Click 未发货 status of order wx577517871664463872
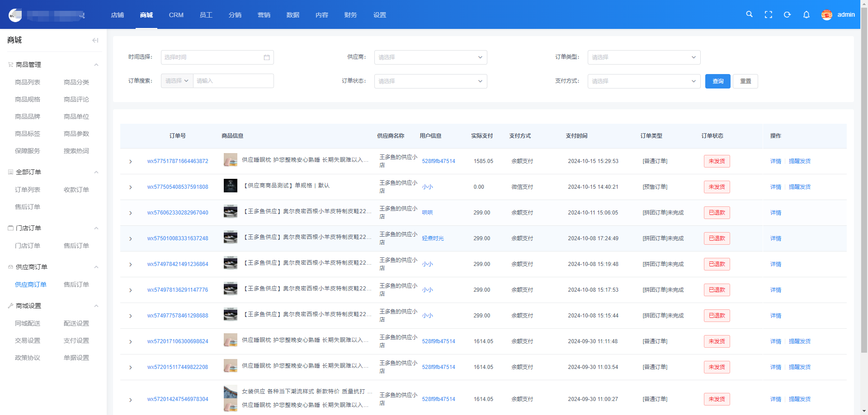 [717, 161]
